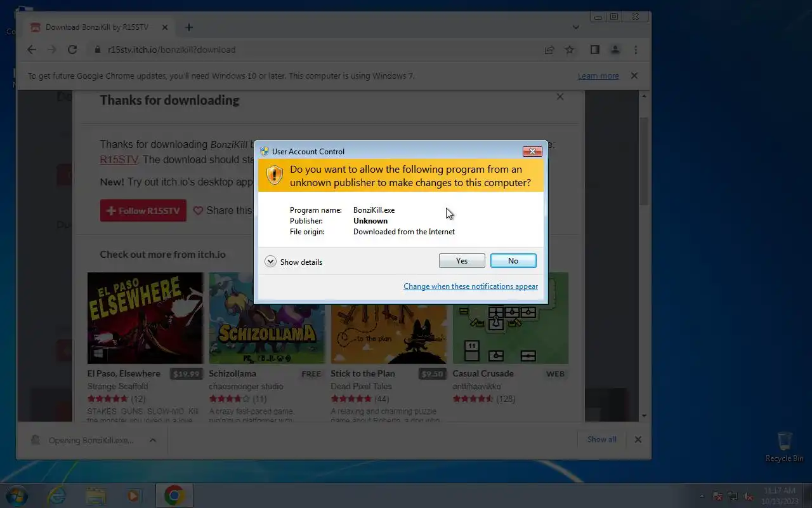Click the share page icon in address bar
This screenshot has height=508, width=812.
[x=549, y=50]
